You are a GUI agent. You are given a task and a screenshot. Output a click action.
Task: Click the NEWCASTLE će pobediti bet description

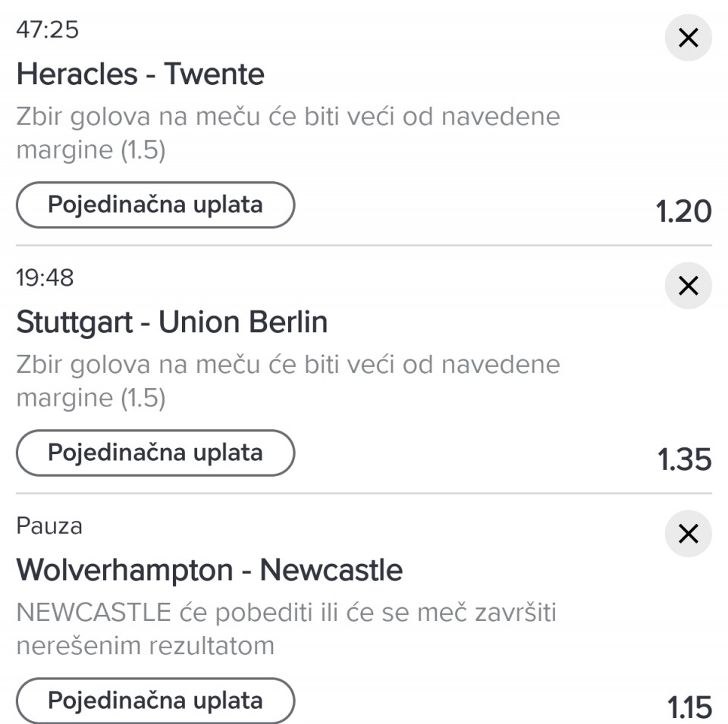[x=286, y=629]
